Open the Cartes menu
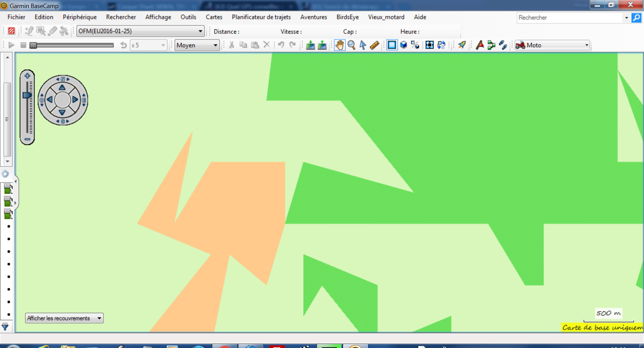Screen dimensions: 644x348 click(214, 17)
